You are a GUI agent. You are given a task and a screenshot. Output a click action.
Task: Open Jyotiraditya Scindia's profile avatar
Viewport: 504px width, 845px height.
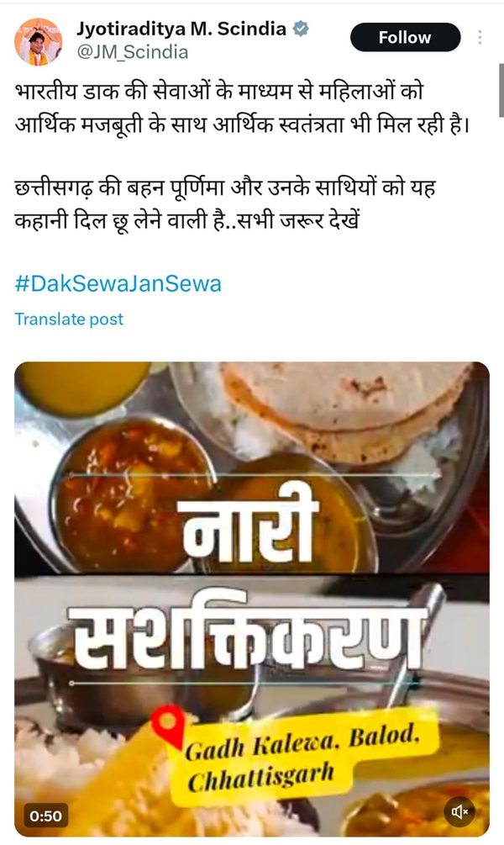[x=39, y=41]
